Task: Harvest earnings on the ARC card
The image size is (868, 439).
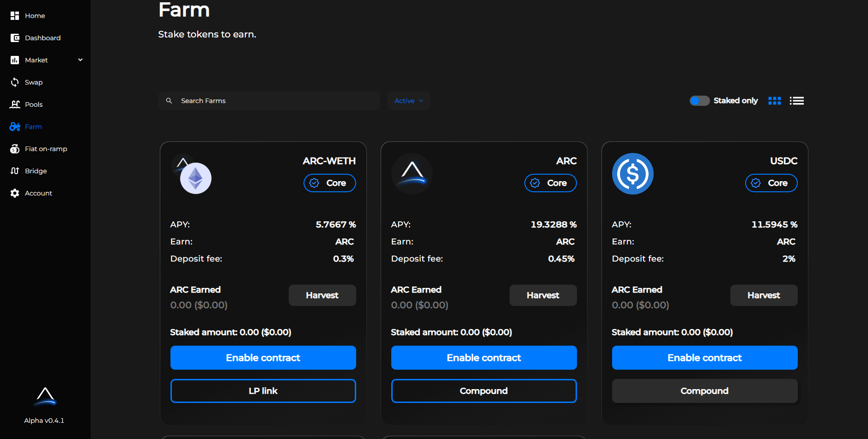Action: point(543,295)
